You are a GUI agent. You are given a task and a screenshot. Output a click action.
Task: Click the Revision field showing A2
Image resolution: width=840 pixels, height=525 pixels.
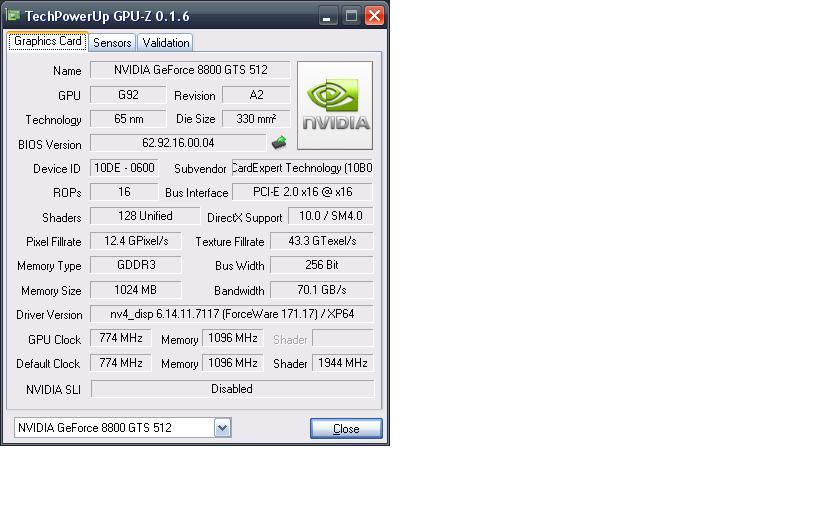coord(256,95)
